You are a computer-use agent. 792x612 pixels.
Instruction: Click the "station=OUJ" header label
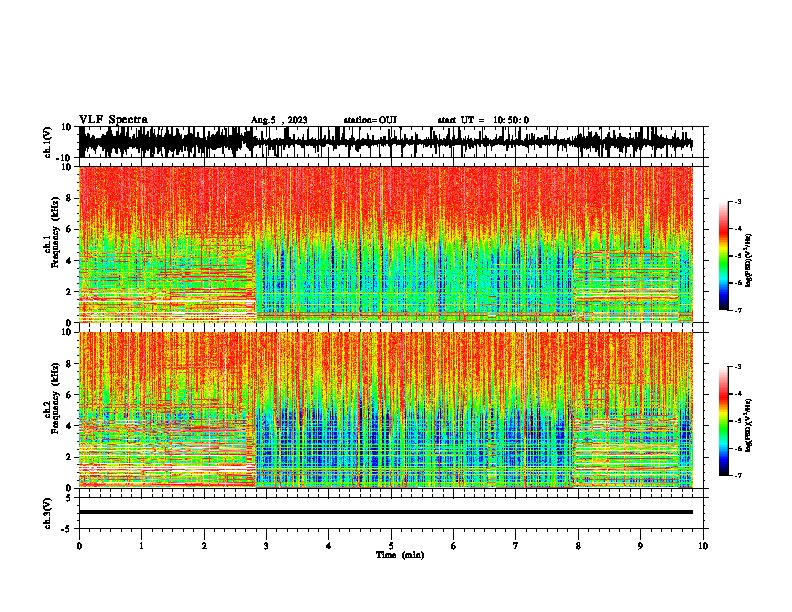[370, 120]
